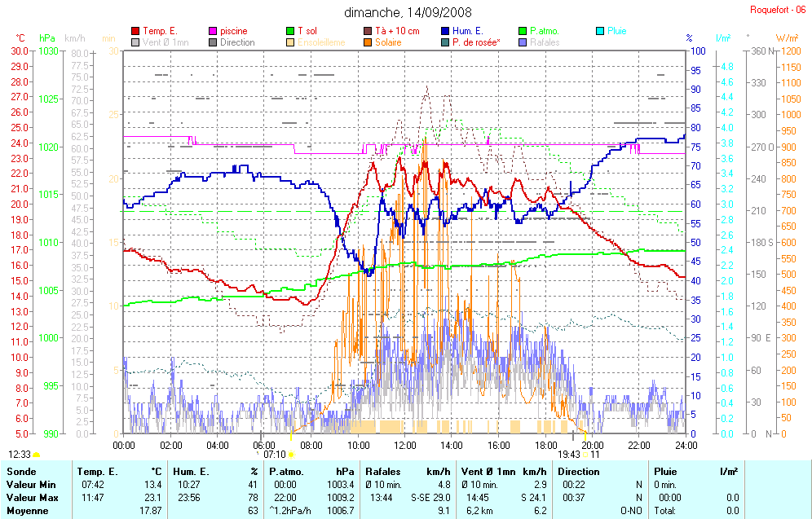Select the cyan Pluie legend square

pyautogui.click(x=600, y=31)
